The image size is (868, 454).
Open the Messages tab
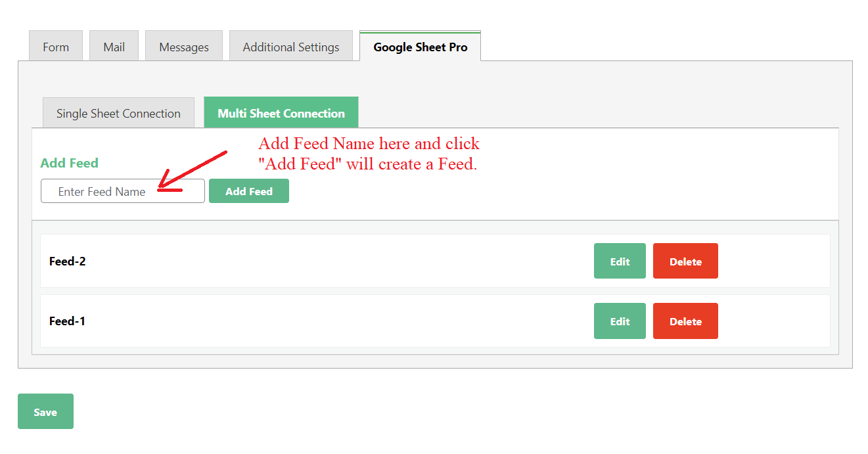(x=184, y=47)
